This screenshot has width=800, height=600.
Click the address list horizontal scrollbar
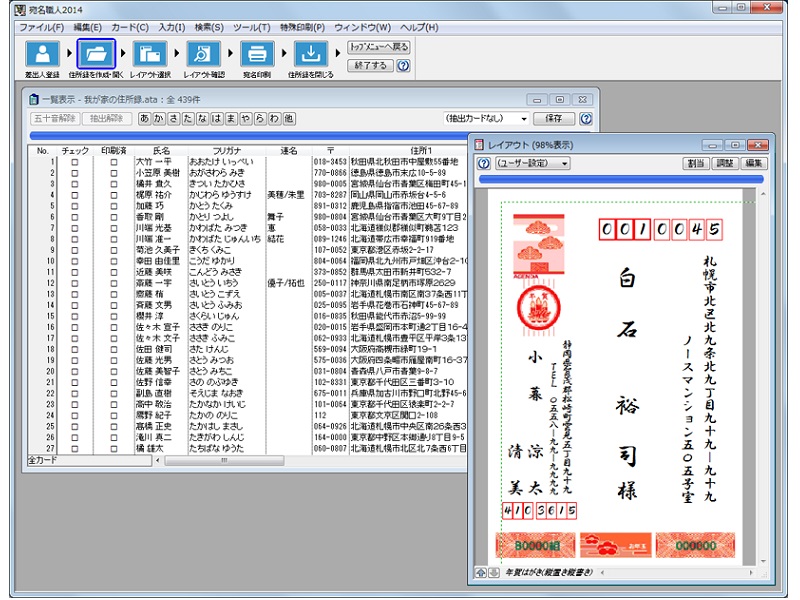point(210,460)
